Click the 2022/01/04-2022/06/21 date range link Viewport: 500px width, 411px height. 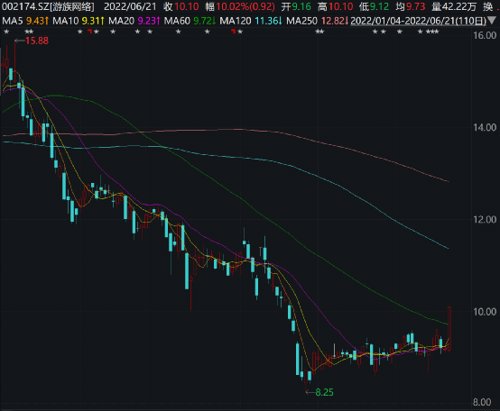pos(403,21)
